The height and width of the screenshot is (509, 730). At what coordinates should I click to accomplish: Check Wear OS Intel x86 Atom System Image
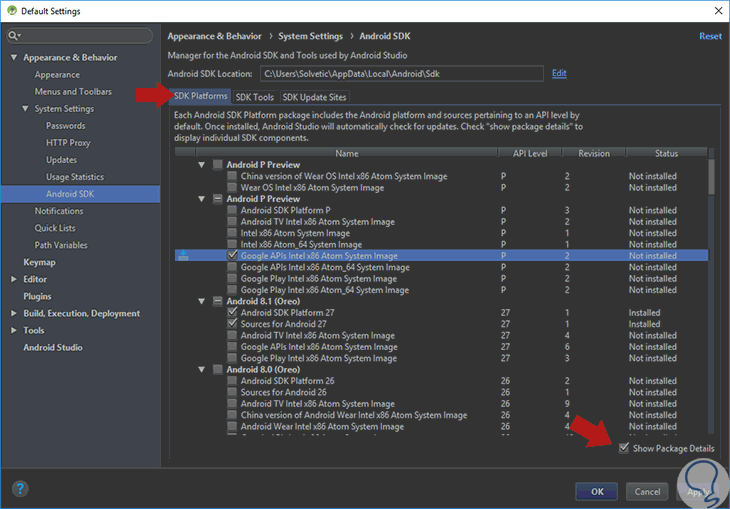[x=232, y=187]
